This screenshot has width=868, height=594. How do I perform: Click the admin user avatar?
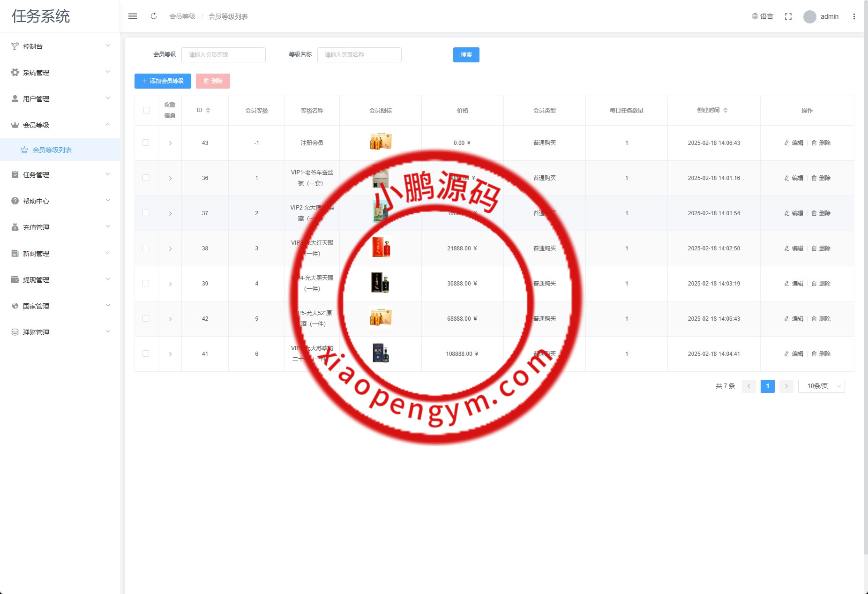point(809,17)
